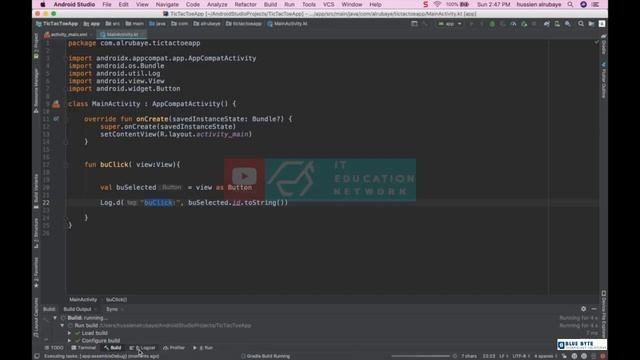Open the File menu

pyautogui.click(x=107, y=4)
